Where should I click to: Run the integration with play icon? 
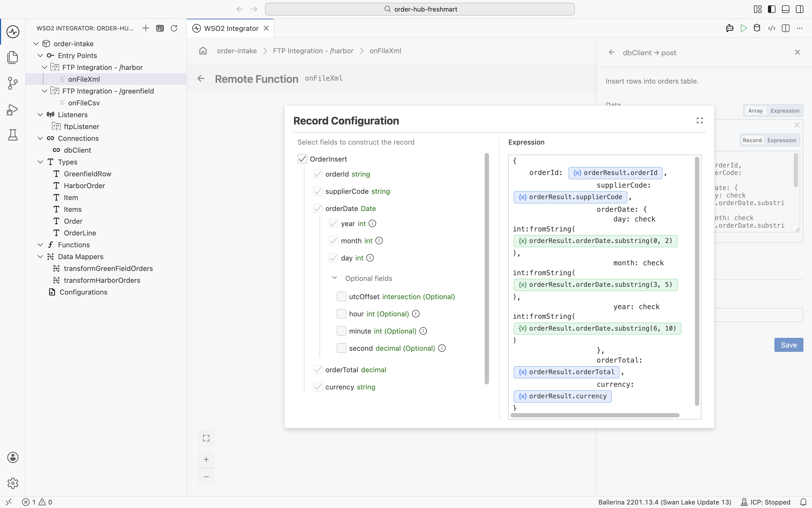click(744, 28)
